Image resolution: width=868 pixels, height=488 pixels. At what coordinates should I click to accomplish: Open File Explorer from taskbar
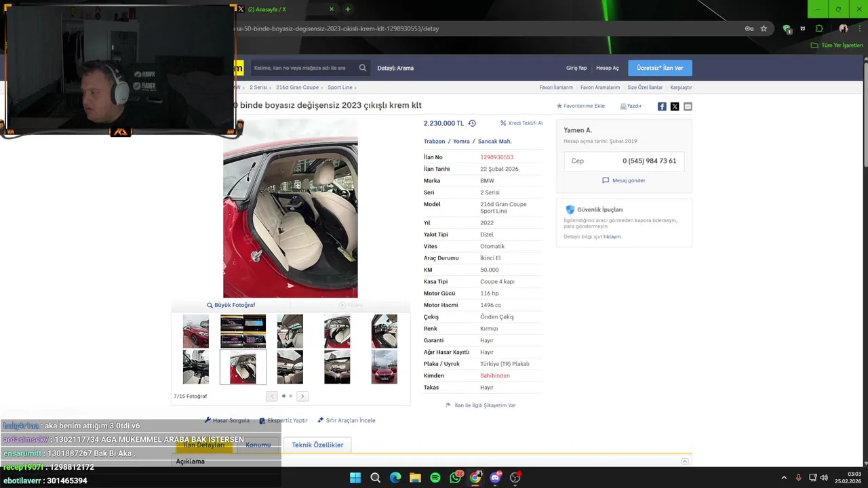415,478
